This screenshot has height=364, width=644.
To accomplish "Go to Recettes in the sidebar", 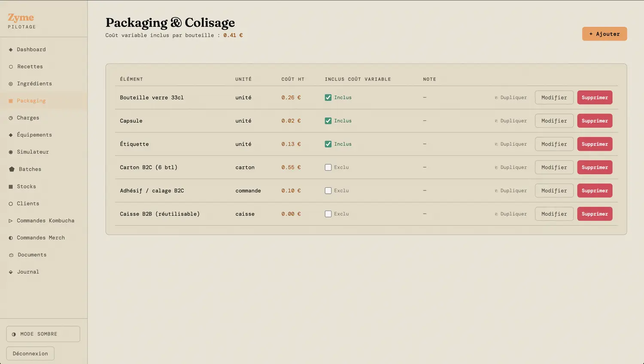I will click(x=43, y=67).
